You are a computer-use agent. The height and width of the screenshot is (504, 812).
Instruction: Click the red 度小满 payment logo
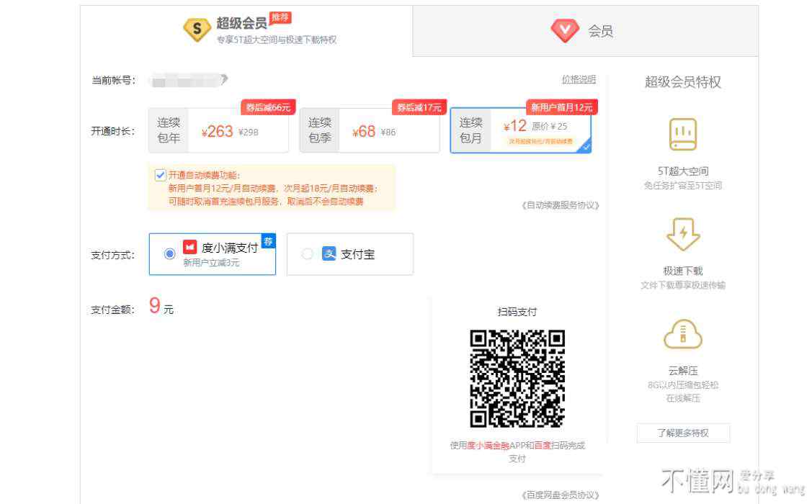click(190, 248)
